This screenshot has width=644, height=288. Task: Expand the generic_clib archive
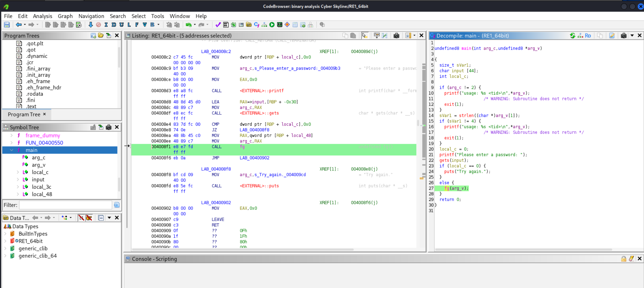tap(5, 248)
